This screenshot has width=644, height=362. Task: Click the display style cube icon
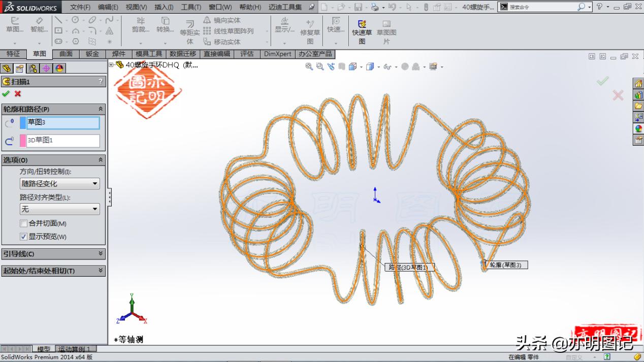tap(369, 67)
